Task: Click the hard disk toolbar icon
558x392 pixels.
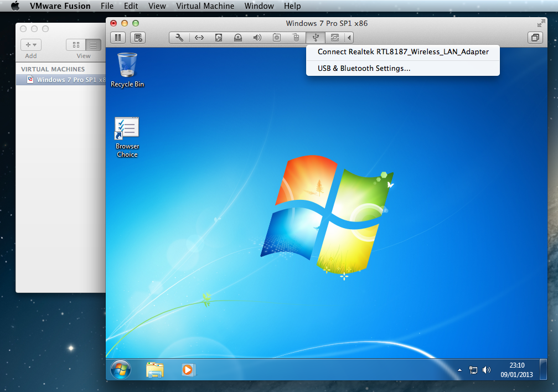Action: [x=219, y=38]
